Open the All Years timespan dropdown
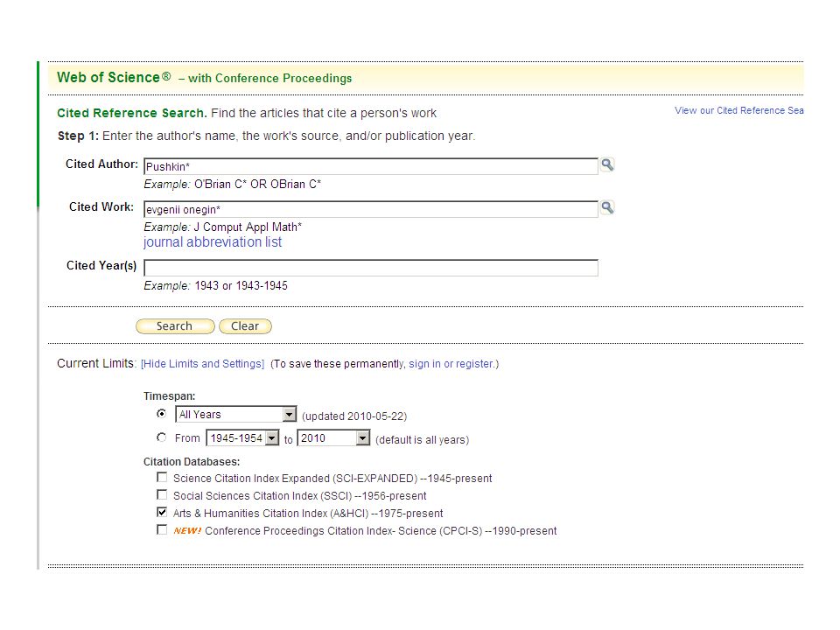The height and width of the screenshot is (630, 840). (235, 414)
